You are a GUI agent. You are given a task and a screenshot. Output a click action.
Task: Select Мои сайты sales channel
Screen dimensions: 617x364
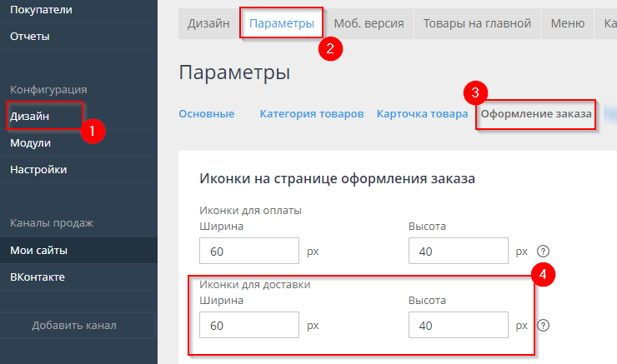(38, 250)
